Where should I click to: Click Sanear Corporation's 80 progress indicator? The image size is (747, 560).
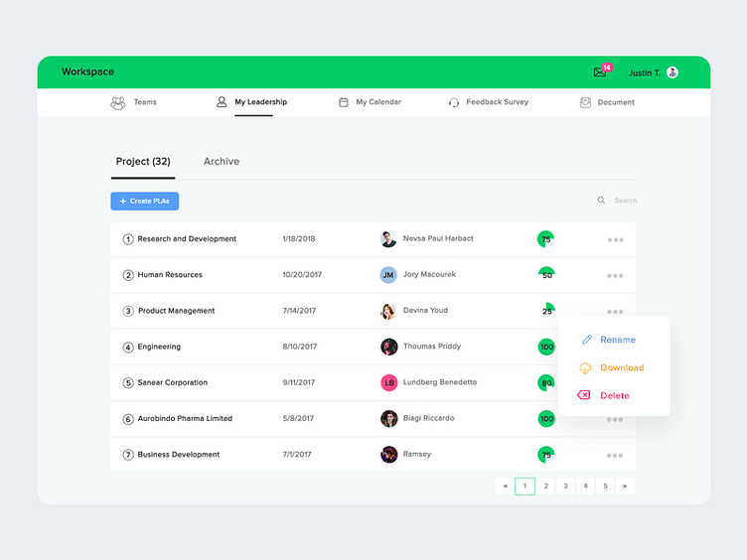tap(546, 383)
